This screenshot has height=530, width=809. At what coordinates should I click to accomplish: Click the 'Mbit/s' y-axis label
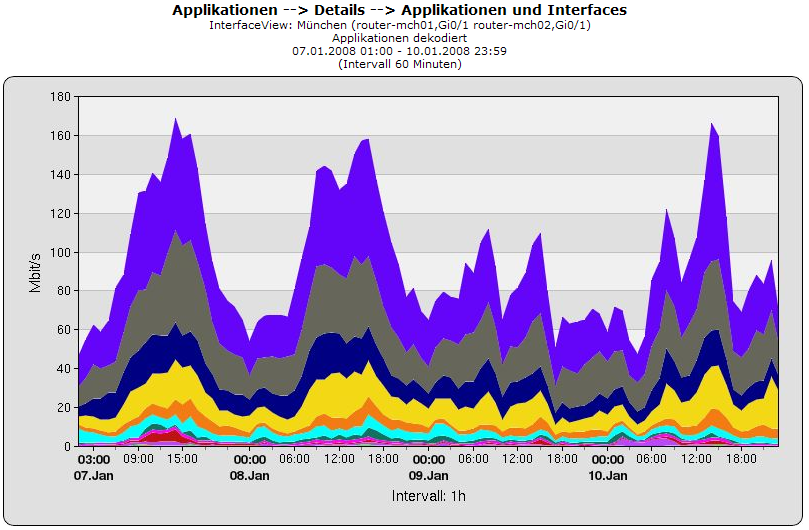[x=35, y=270]
